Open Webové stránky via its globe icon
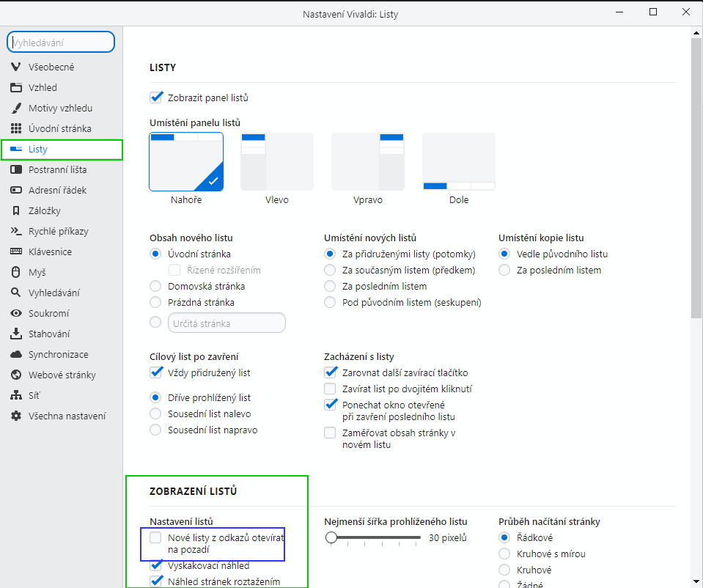703x588 pixels. coord(15,375)
